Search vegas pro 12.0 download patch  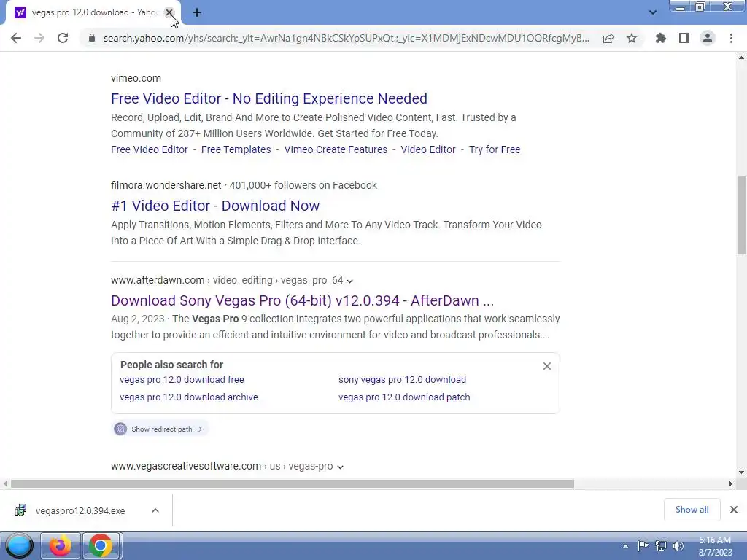[x=404, y=397]
